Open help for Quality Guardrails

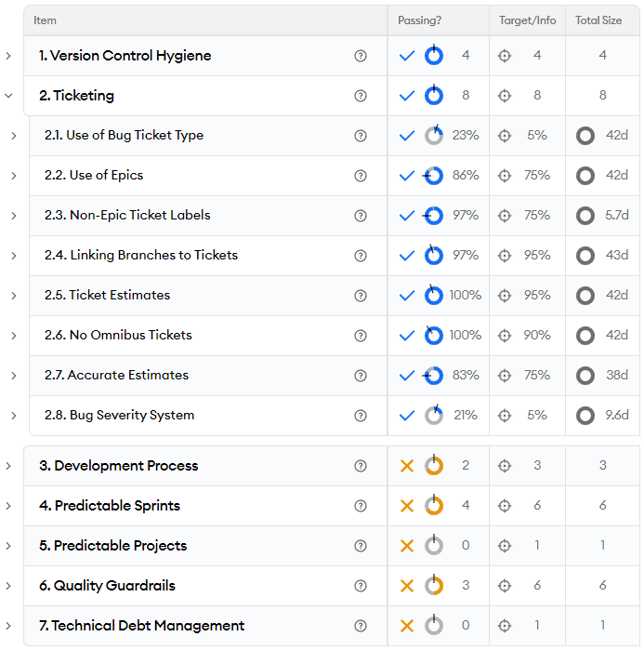pyautogui.click(x=361, y=586)
